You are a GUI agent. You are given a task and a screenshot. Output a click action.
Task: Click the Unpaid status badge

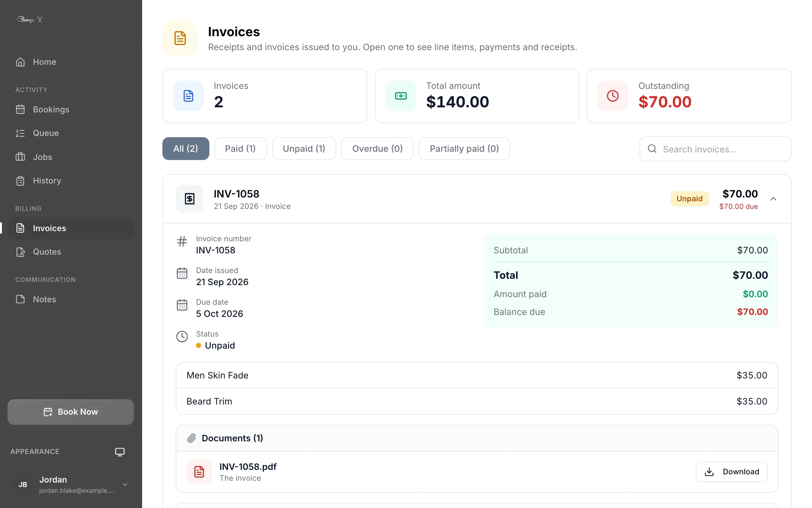[x=690, y=198]
